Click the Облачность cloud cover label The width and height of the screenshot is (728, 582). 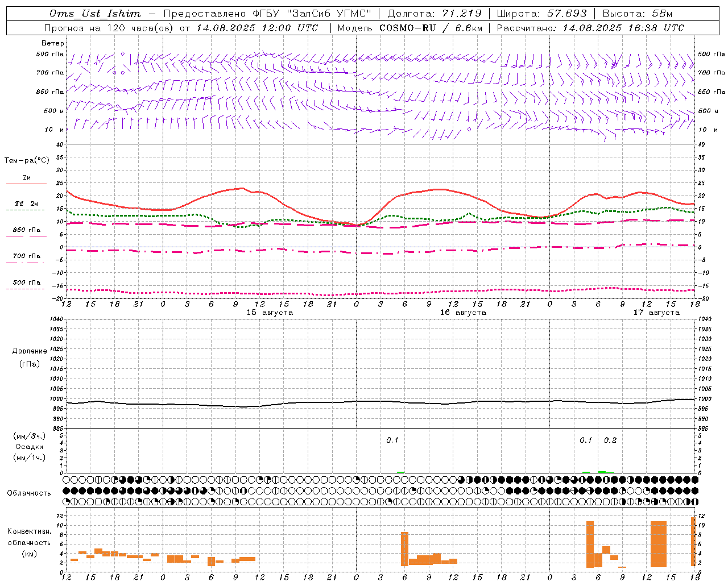29,493
